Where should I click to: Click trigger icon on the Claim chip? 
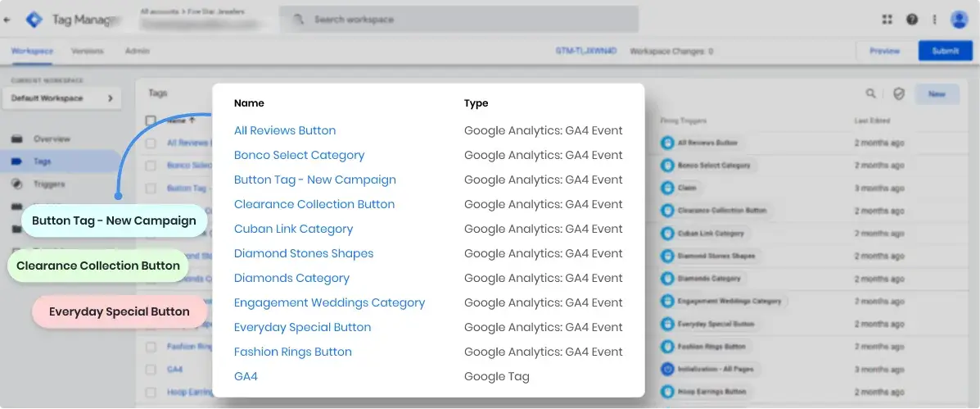click(668, 188)
